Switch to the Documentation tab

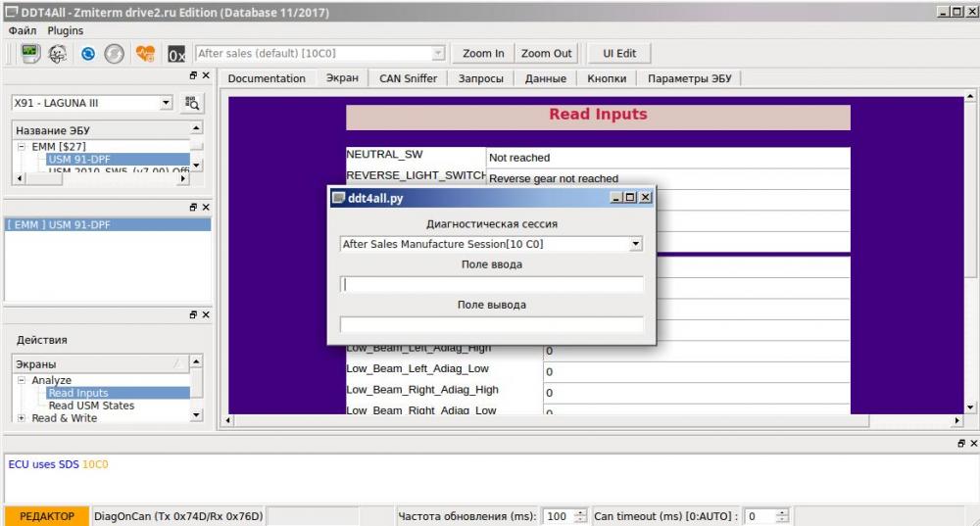coord(267,78)
